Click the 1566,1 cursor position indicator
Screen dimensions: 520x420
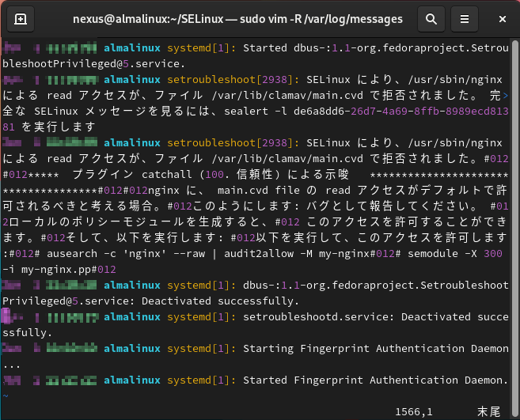click(413, 411)
